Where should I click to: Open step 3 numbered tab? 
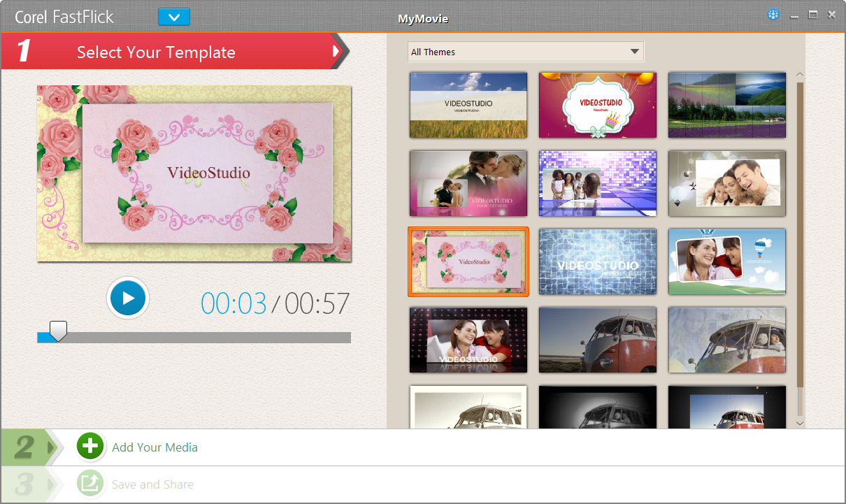tap(31, 484)
